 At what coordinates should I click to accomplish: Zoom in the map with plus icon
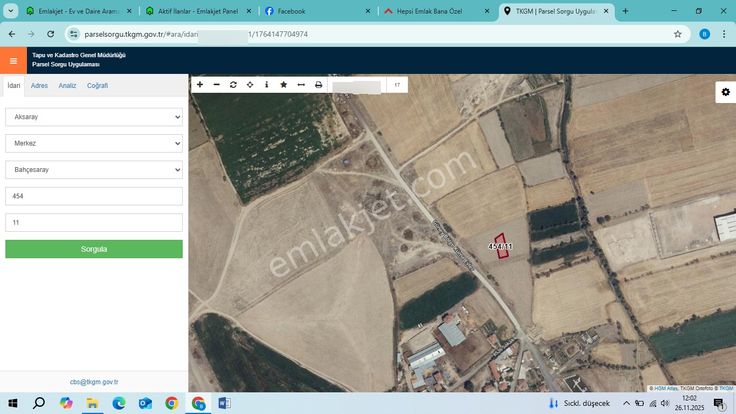click(200, 84)
